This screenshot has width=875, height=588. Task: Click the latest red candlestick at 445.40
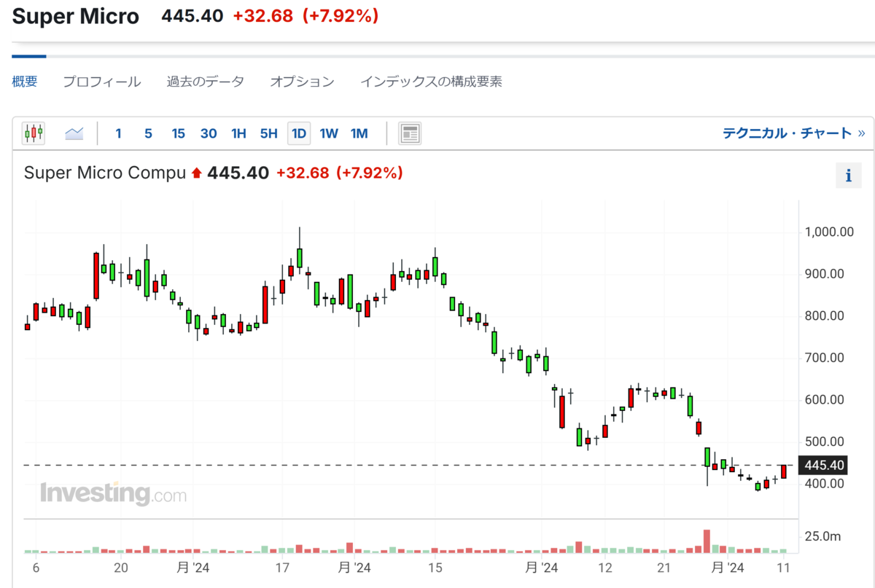784,471
